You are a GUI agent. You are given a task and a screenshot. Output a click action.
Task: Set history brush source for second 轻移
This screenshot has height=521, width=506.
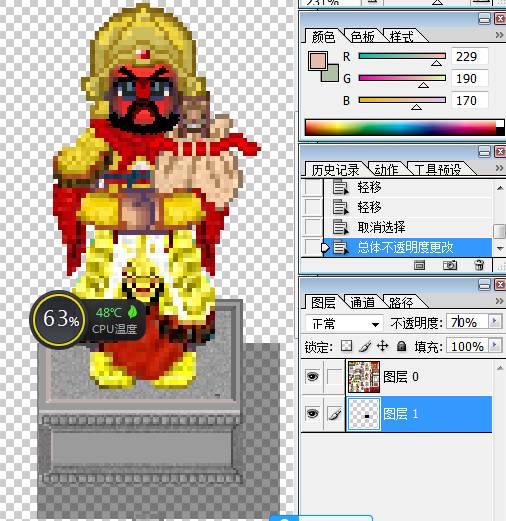(x=313, y=207)
